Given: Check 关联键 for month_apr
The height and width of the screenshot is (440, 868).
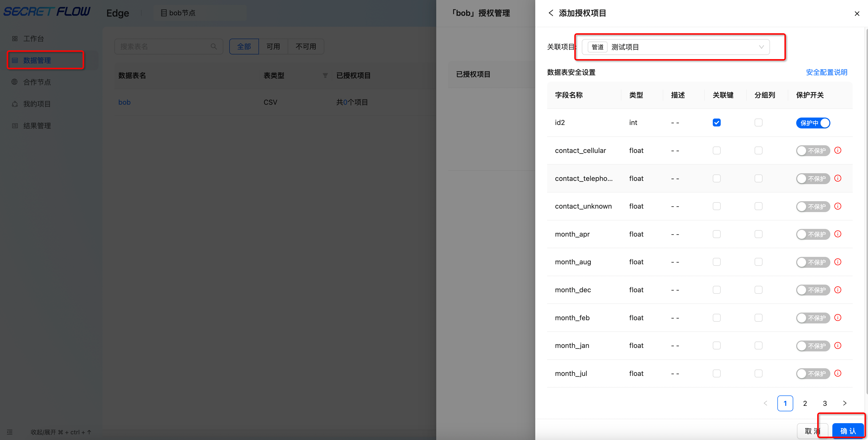Looking at the screenshot, I should click(x=716, y=234).
